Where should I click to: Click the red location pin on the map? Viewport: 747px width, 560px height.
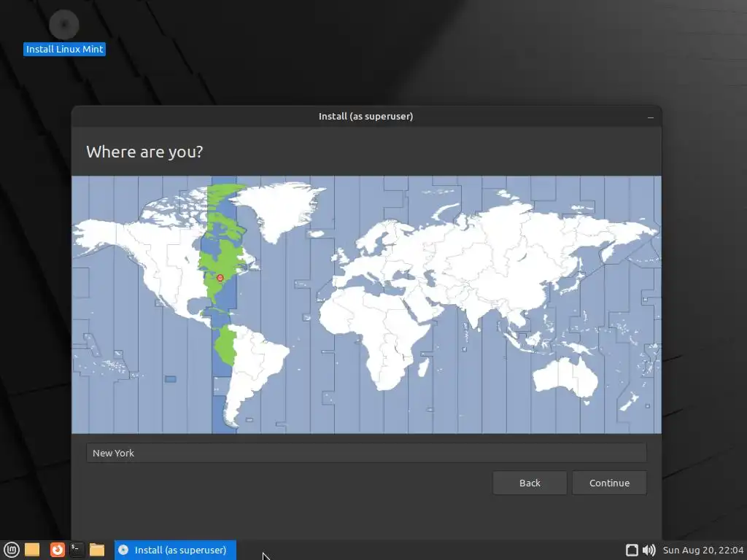pos(220,278)
